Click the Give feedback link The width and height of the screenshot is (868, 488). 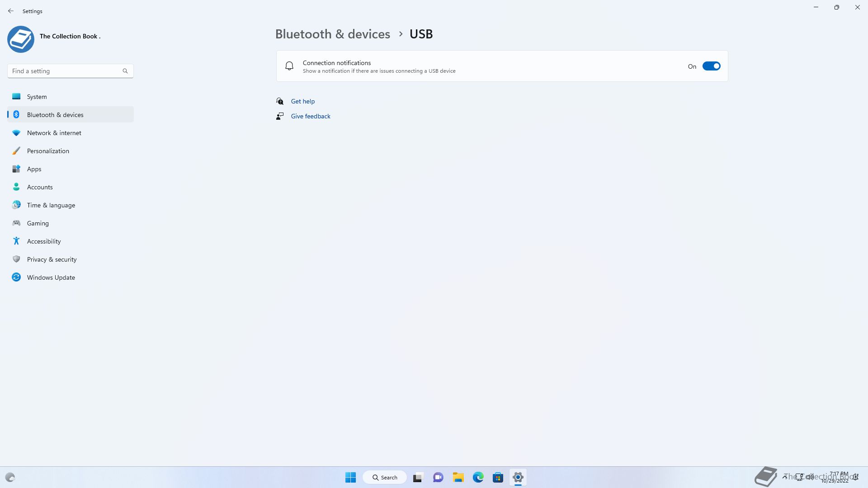click(x=311, y=116)
